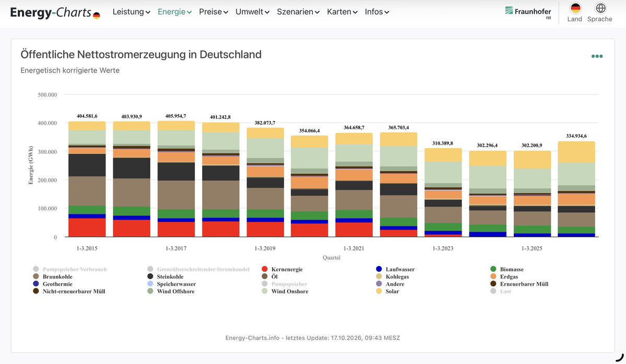Enable disabled Pumpspeicher legend entry
This screenshot has width=626, height=364.
pyautogui.click(x=284, y=284)
